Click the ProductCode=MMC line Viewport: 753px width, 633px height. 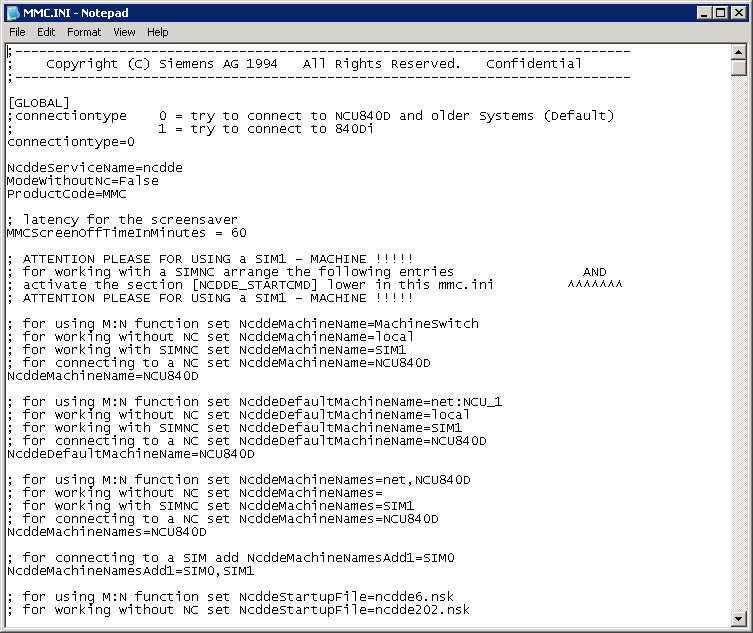pos(67,194)
